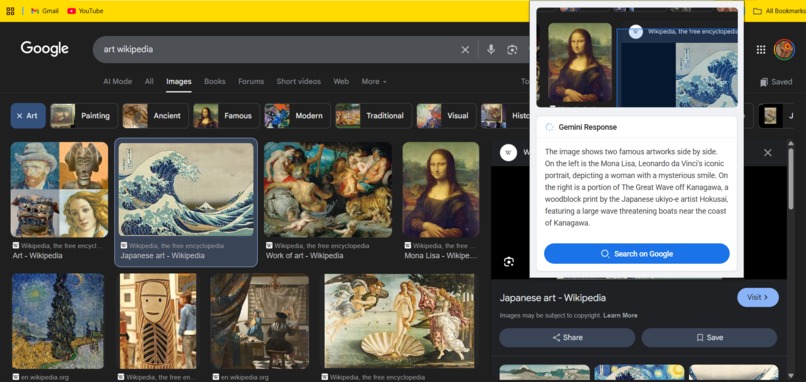Open the Great Wave Japanese art thumbnail
806x382 pixels.
[186, 189]
